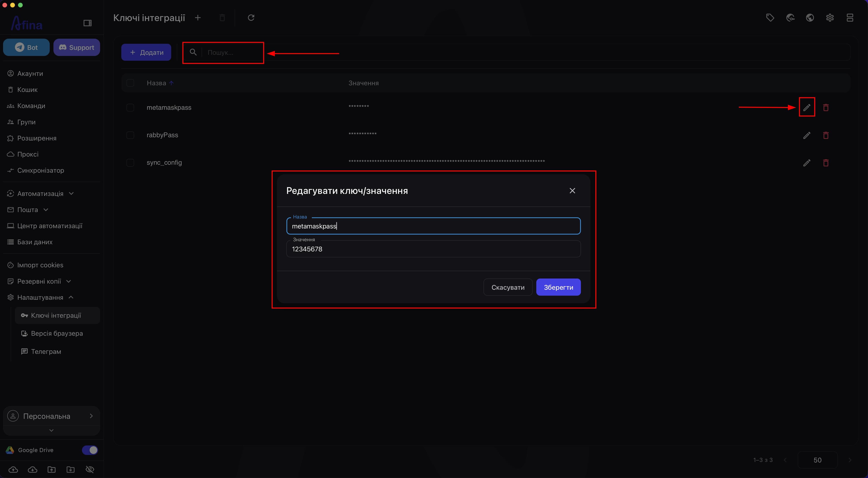The image size is (868, 478).
Task: Click the edit pencil for metamaskpass
Action: (807, 107)
